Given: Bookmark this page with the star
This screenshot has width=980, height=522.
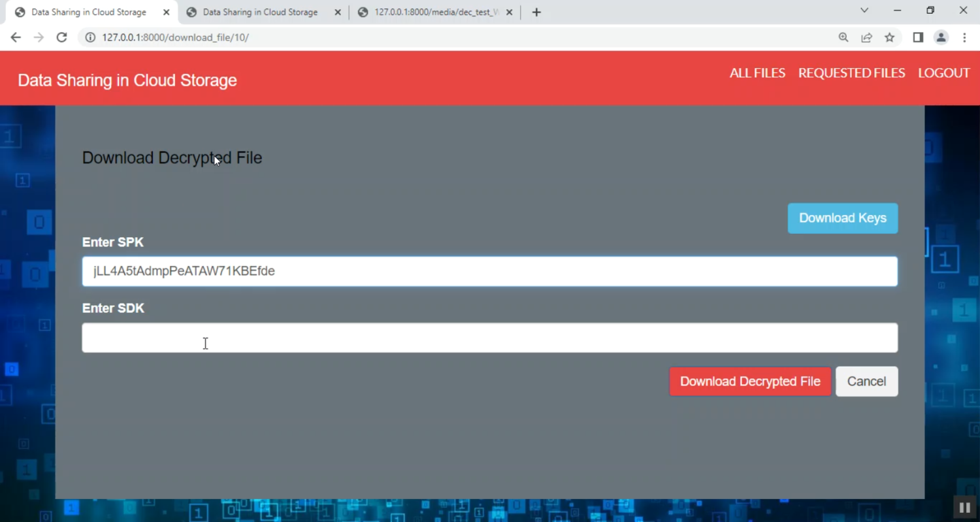Looking at the screenshot, I should coord(889,37).
